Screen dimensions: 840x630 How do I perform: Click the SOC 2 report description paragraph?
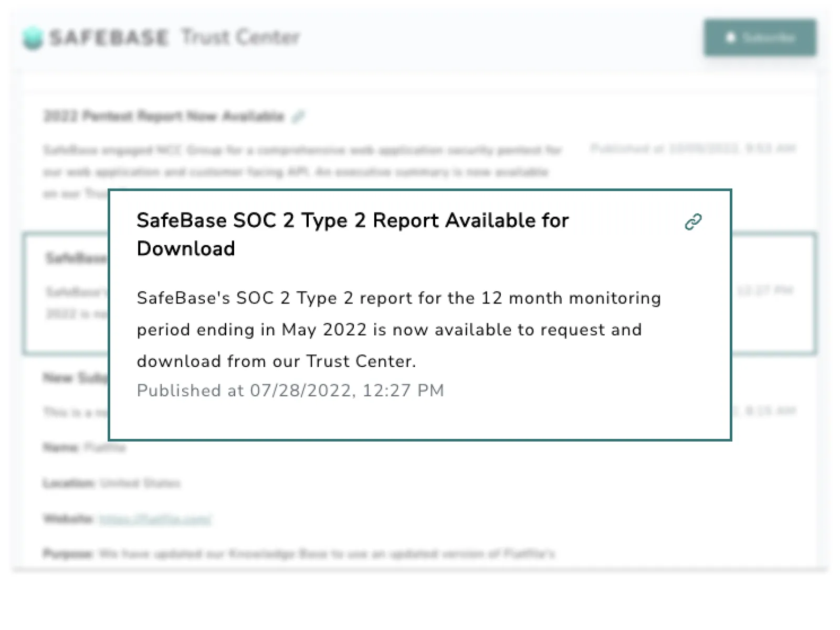pyautogui.click(x=398, y=330)
